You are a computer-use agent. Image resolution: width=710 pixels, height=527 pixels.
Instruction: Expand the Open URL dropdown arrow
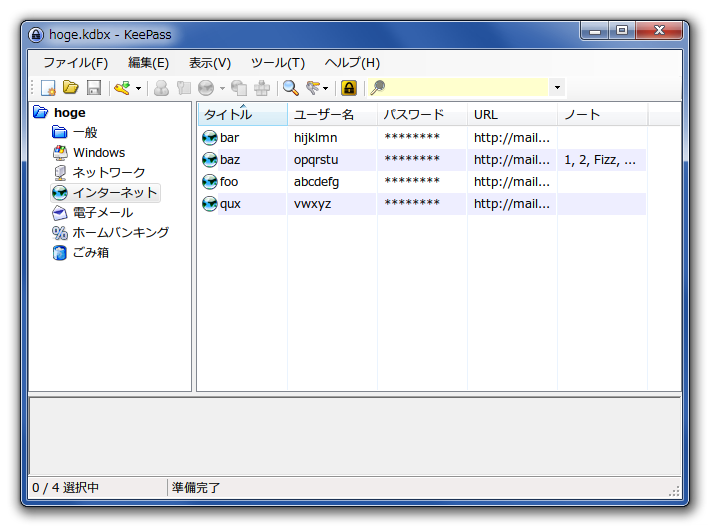pos(222,88)
